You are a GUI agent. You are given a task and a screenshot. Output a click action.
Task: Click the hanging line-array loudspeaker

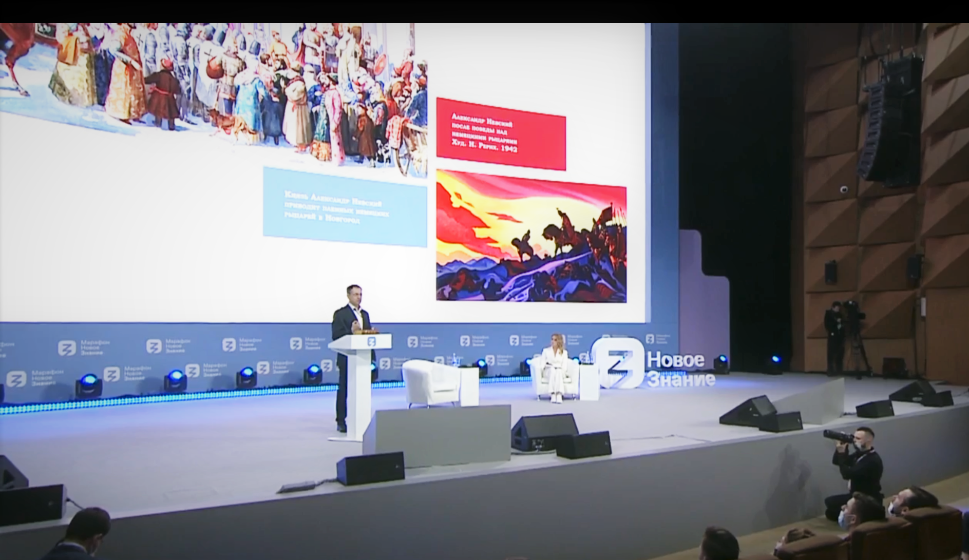[x=890, y=121]
